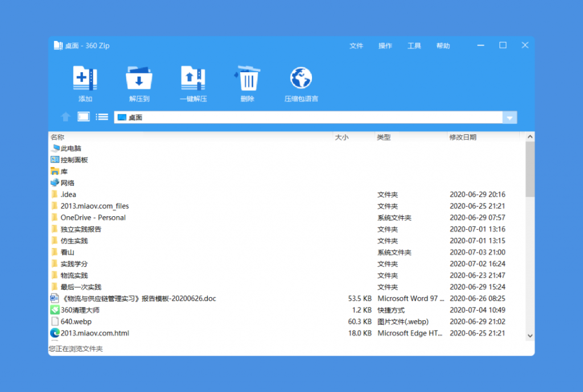Select the 实践学分 folder name
The image size is (583, 392).
tap(74, 264)
